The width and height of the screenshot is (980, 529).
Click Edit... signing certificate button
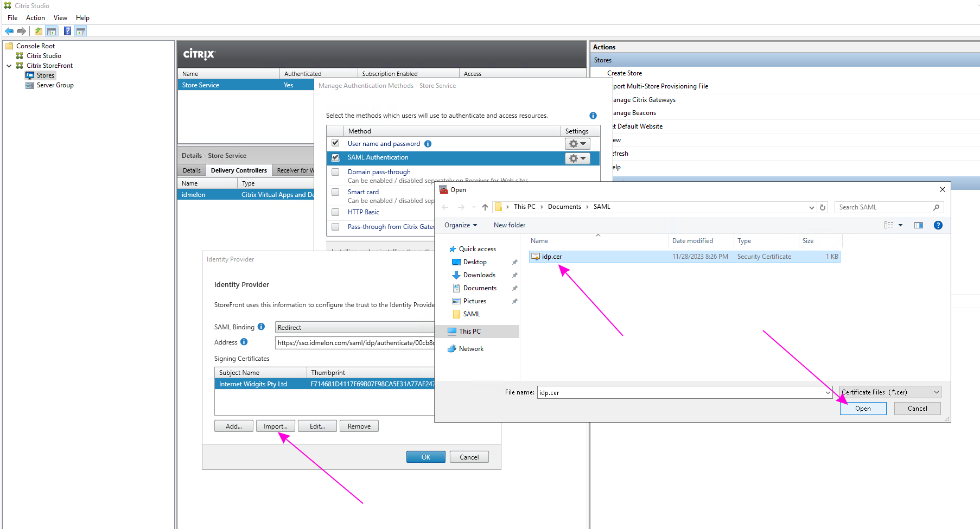tap(317, 426)
